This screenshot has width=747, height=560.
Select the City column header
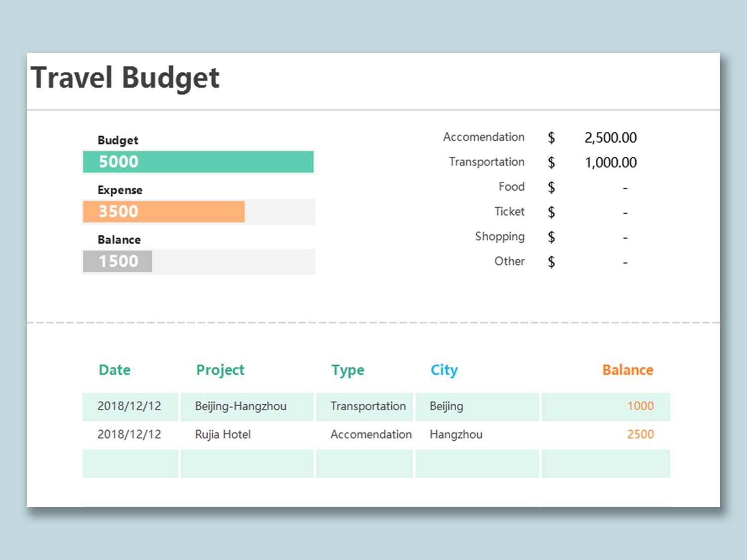tap(444, 370)
